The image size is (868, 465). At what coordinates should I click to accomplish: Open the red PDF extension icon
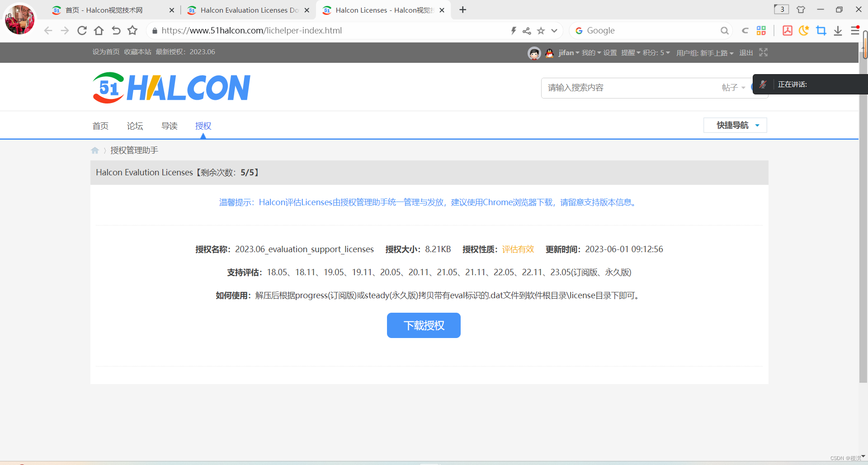[788, 31]
